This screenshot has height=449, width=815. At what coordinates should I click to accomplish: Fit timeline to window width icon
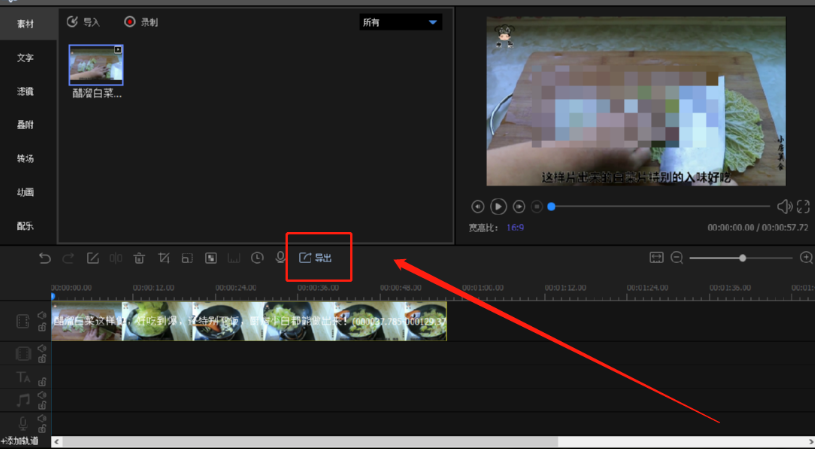point(656,257)
